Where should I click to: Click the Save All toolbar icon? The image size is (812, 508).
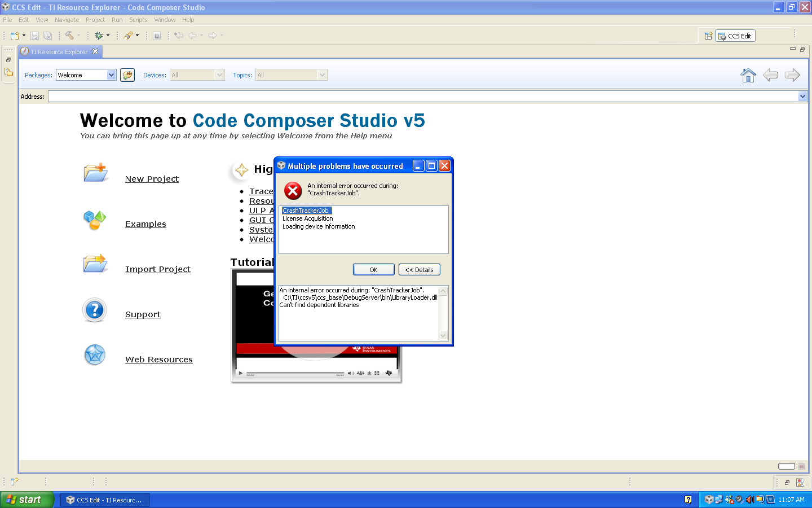click(x=48, y=36)
